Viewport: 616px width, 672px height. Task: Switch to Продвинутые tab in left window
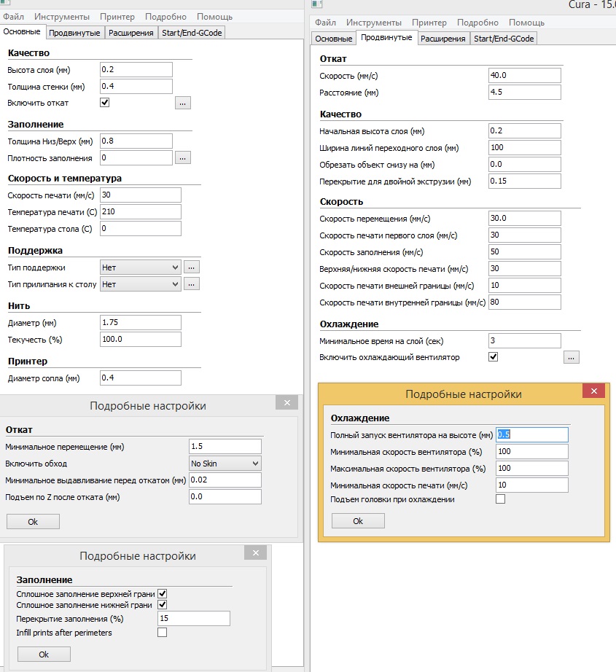[x=74, y=33]
